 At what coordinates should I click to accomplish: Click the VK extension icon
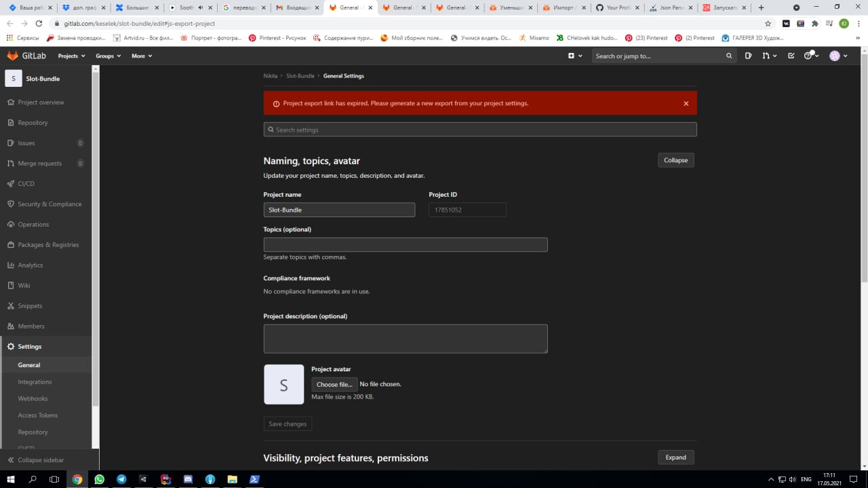point(786,23)
